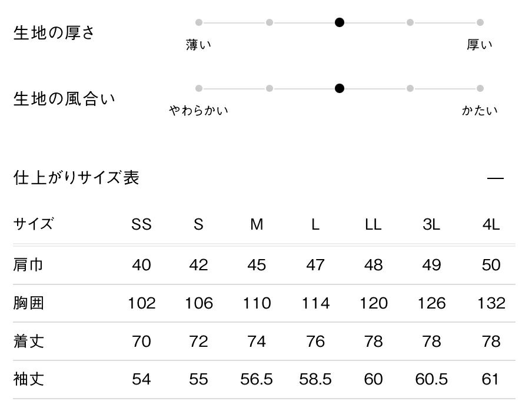Click the 着丈 row label
The width and height of the screenshot is (532, 411).
click(x=28, y=342)
